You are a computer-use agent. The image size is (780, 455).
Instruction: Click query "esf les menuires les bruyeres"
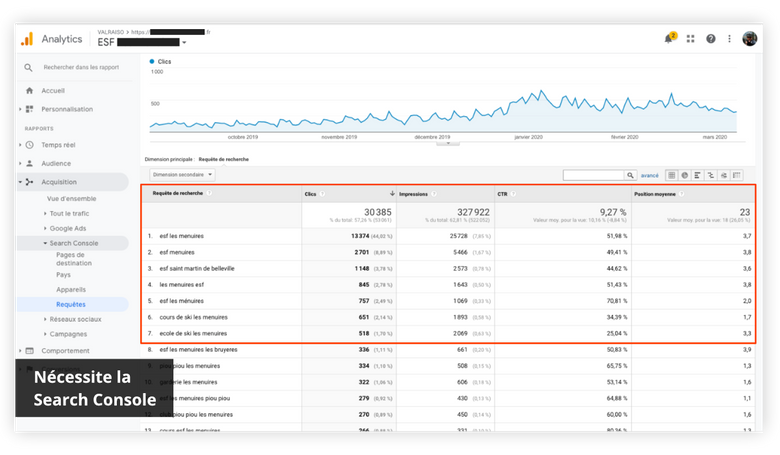click(198, 350)
